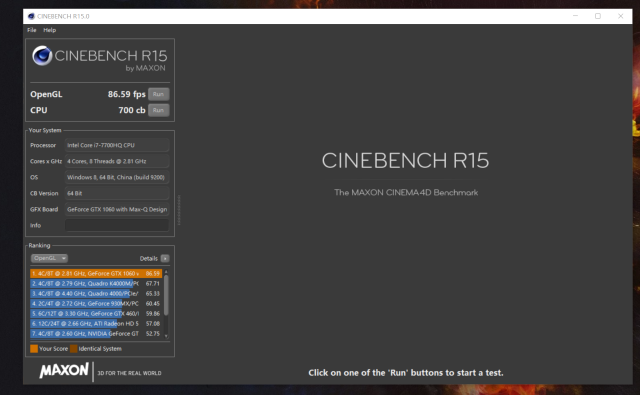The height and width of the screenshot is (395, 640).
Task: Minimize the Cinebench window
Action: 576,16
